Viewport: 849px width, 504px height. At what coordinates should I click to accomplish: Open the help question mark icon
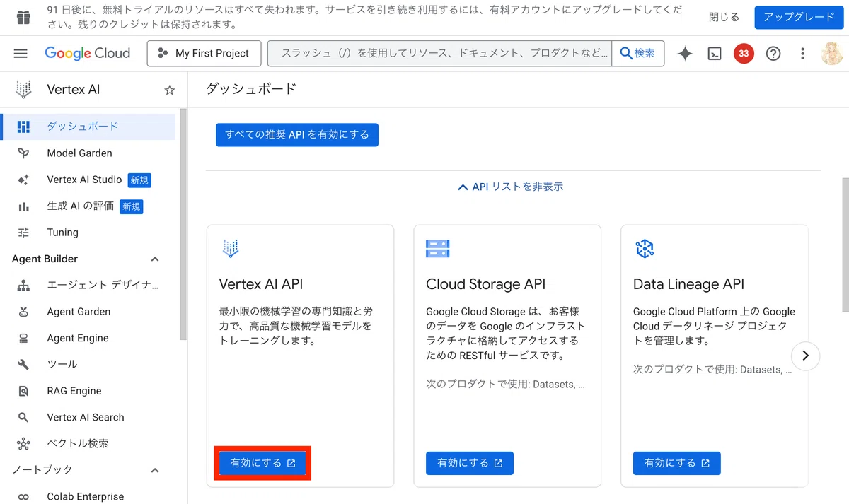[773, 53]
